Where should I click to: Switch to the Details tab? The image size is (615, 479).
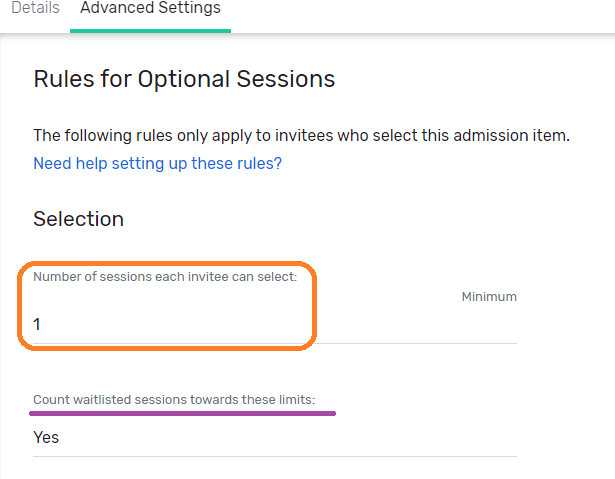click(x=35, y=8)
